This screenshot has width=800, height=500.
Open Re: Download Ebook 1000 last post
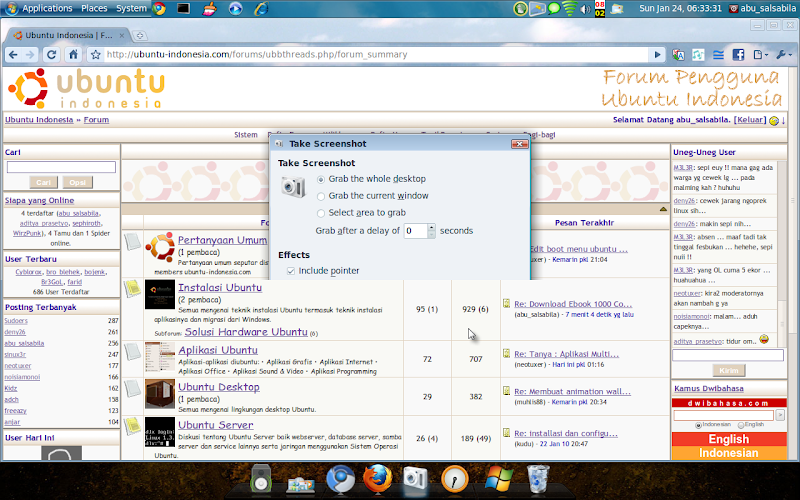click(573, 304)
